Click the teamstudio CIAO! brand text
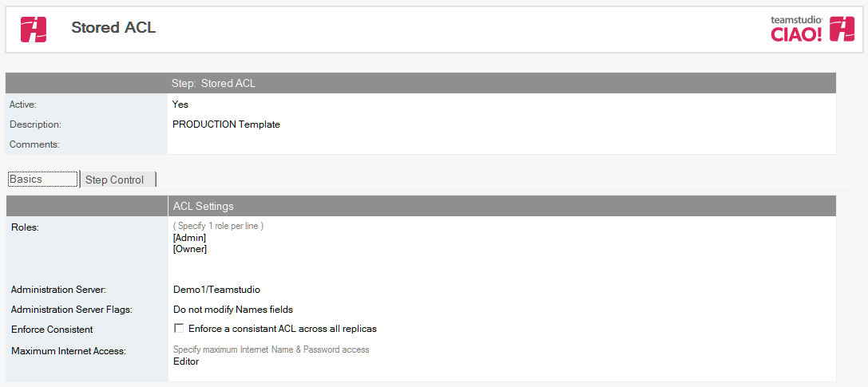 tap(797, 30)
